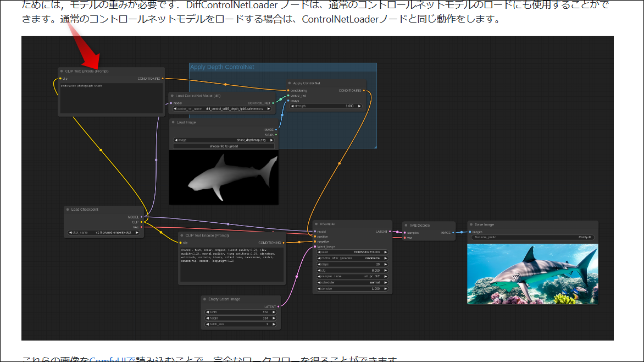Click IMAGE output socket on VAE Decode
This screenshot has width=644, height=362.
[453, 233]
